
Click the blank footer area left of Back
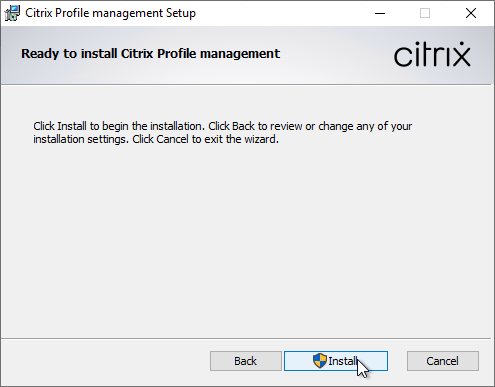point(105,362)
